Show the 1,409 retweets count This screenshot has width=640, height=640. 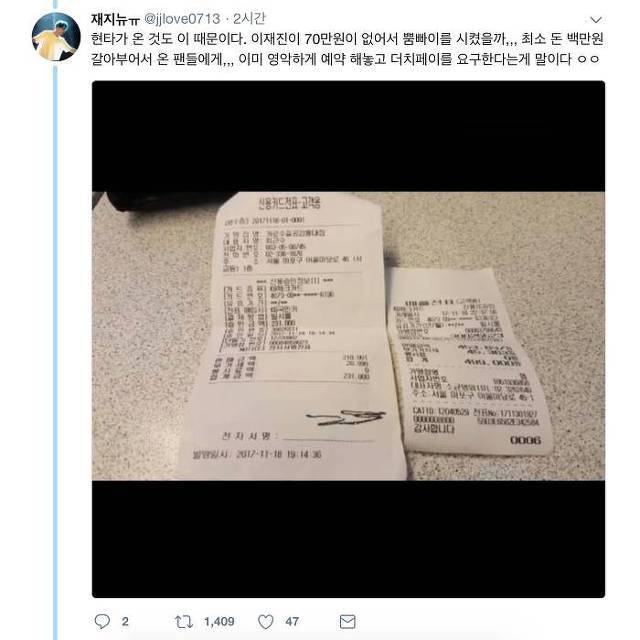pyautogui.click(x=219, y=622)
